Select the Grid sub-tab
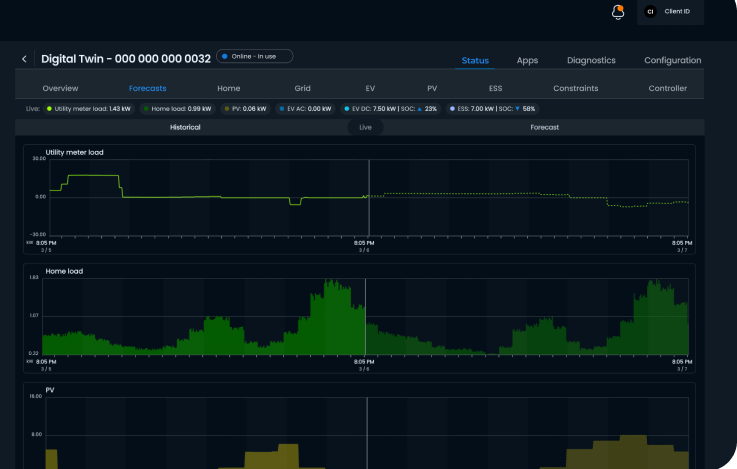 click(302, 88)
